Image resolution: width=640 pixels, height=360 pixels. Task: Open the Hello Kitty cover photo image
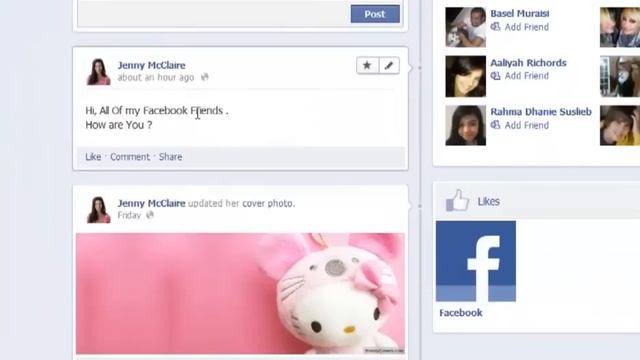(x=240, y=293)
